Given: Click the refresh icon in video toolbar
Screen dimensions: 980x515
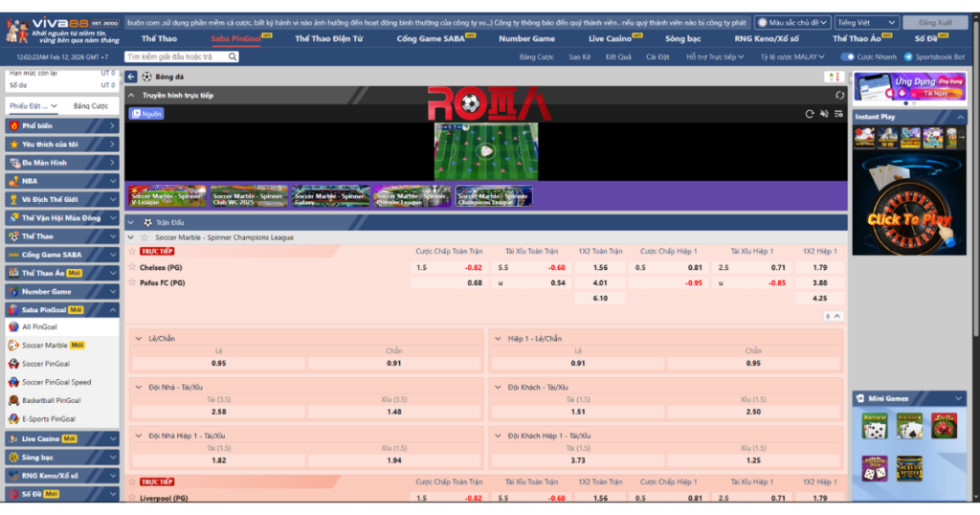Looking at the screenshot, I should point(810,114).
